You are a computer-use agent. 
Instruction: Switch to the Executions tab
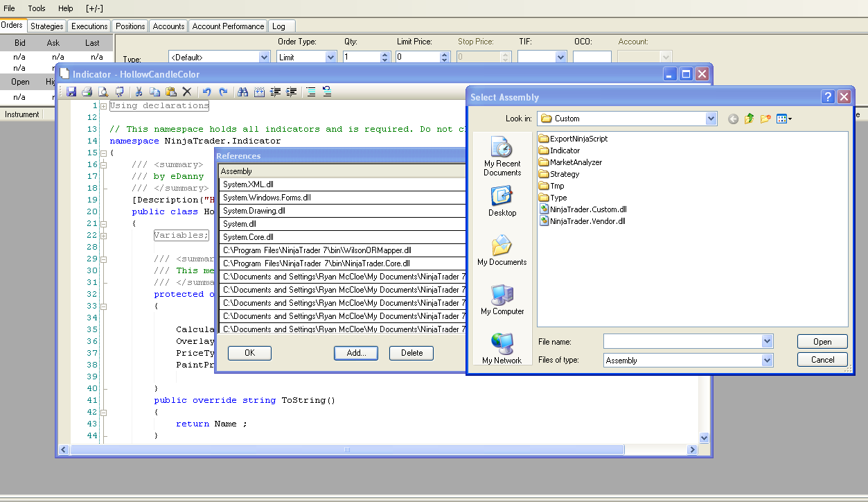tap(89, 26)
